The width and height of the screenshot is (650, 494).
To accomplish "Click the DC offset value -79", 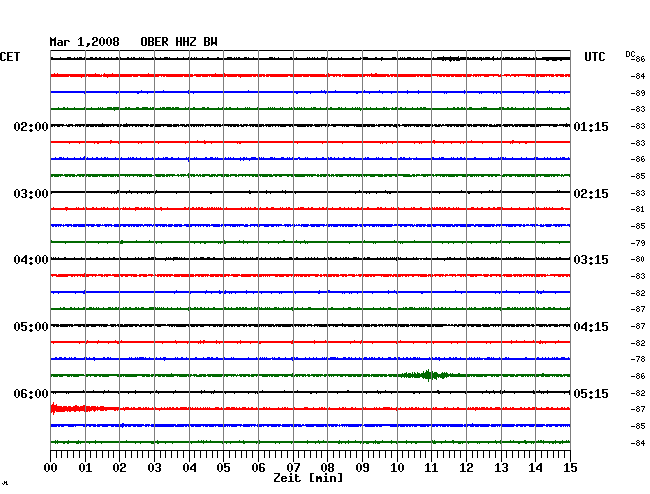I will tap(638, 243).
